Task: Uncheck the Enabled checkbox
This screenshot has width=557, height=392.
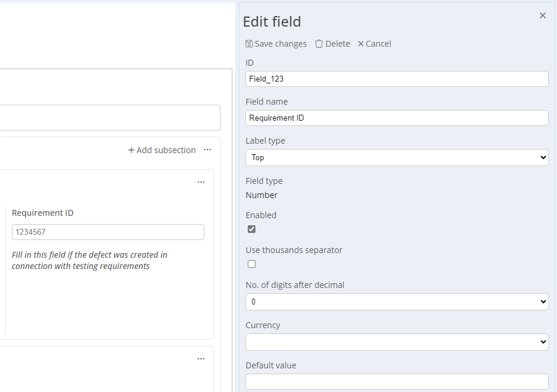Action: point(251,229)
